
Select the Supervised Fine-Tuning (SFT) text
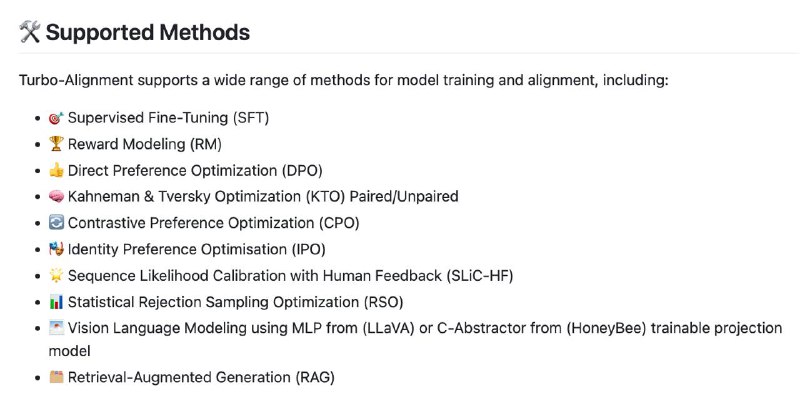pos(168,118)
